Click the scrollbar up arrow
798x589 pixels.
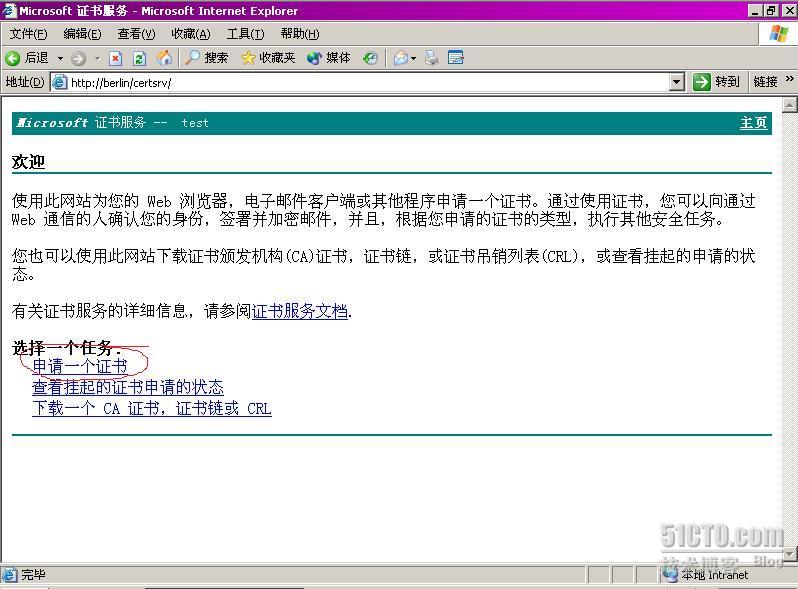pos(790,105)
